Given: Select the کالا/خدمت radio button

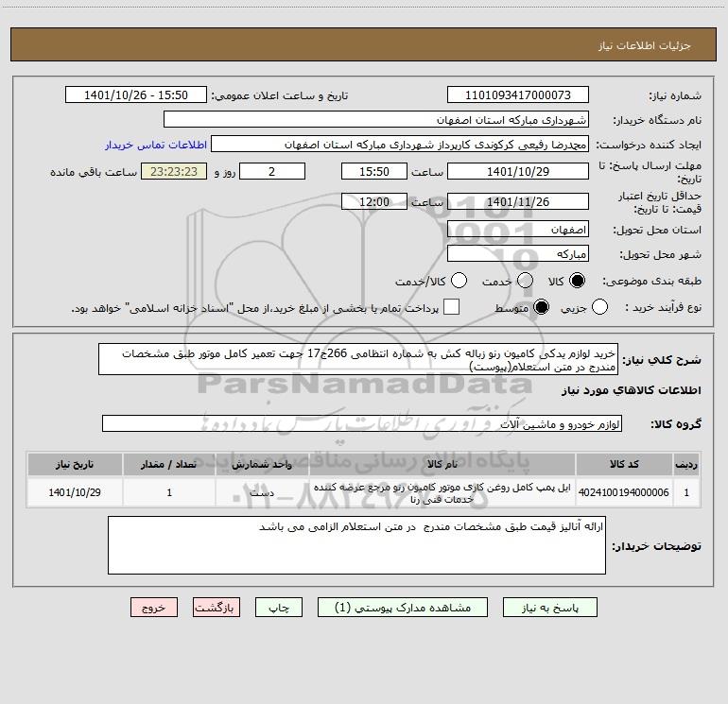Looking at the screenshot, I should (459, 281).
